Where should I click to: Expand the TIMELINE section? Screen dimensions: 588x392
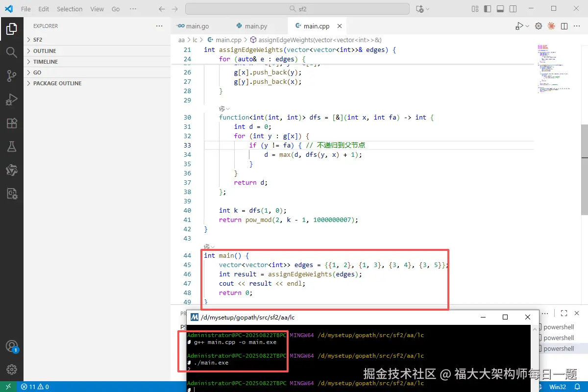97,62
